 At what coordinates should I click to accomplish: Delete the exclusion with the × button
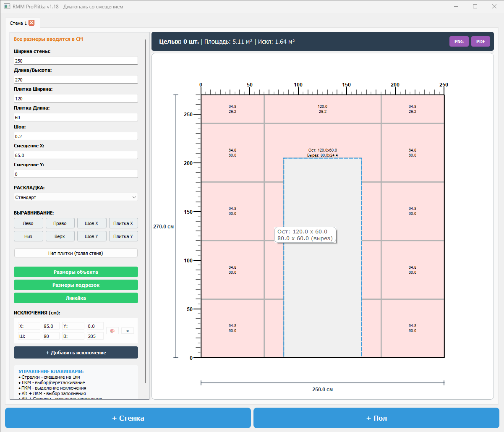coord(128,331)
